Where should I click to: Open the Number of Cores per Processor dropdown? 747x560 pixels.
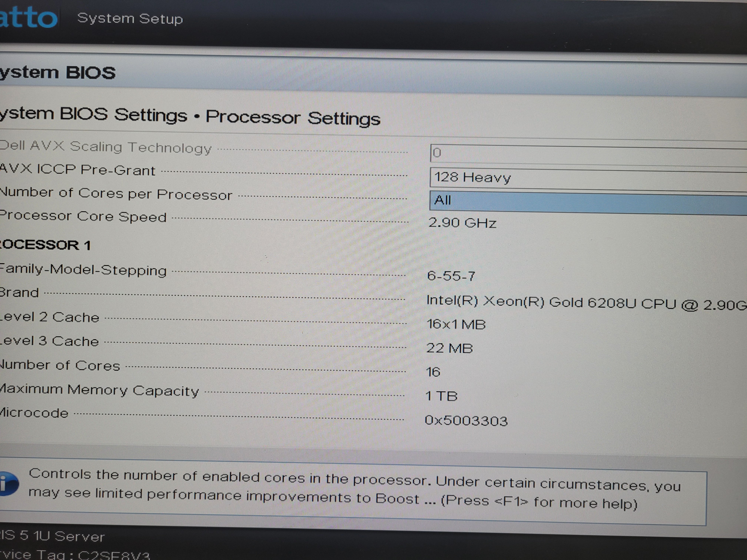coord(588,203)
